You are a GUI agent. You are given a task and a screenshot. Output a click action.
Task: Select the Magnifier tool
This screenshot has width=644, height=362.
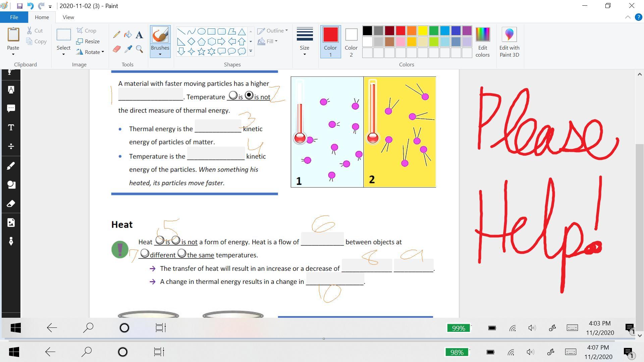point(140,49)
